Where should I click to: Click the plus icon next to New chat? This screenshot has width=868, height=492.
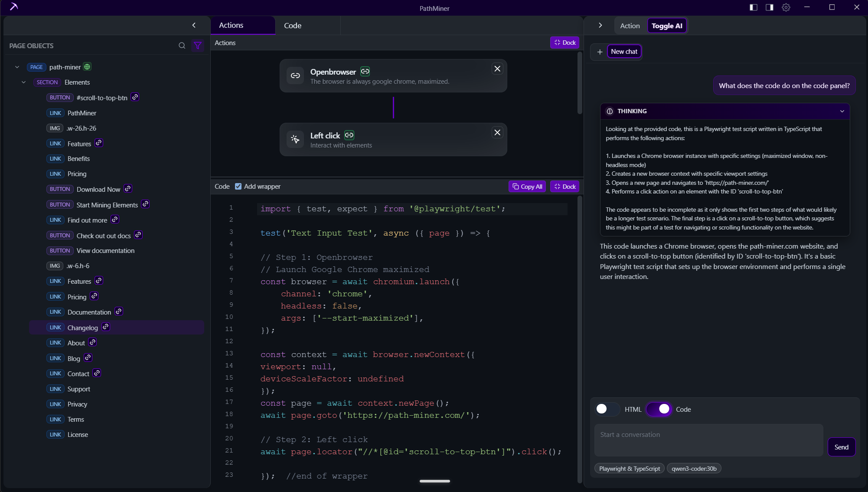point(600,52)
